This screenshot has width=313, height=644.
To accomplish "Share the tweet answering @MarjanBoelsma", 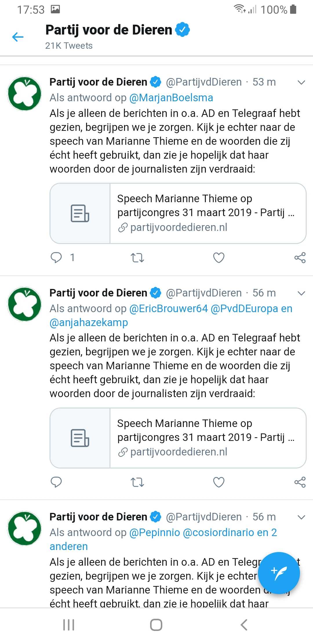I will pyautogui.click(x=300, y=258).
